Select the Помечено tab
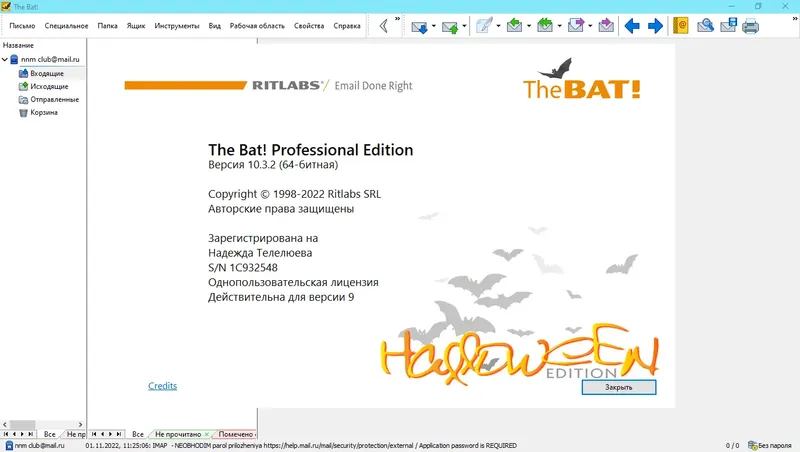The width and height of the screenshot is (800, 452). (x=235, y=434)
